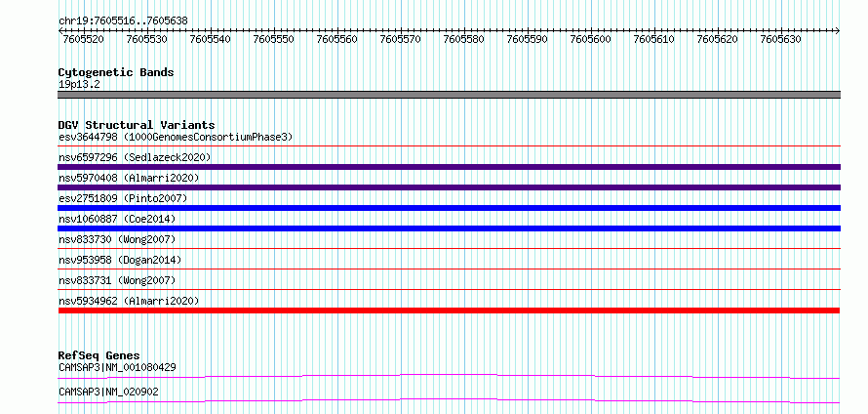Select the thick red nsv5934962 variant bar

click(449, 310)
